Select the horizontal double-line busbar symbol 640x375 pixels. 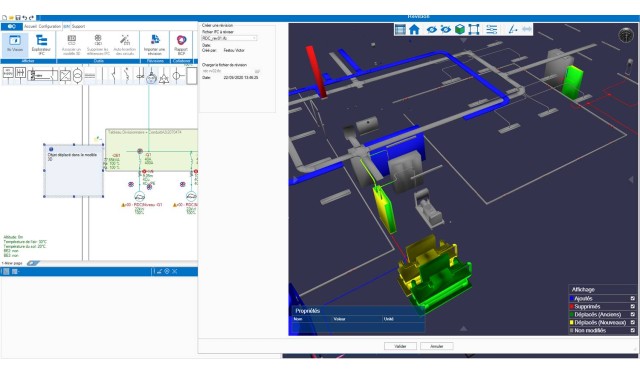(90, 76)
